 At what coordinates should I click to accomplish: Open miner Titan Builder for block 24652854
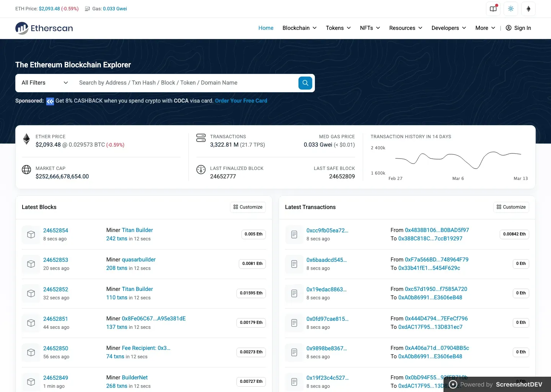[137, 230]
